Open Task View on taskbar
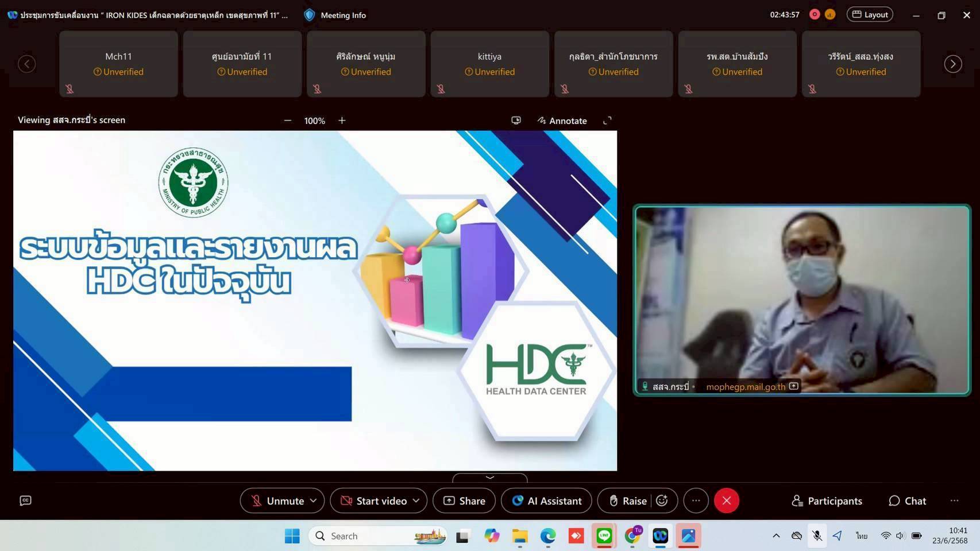 (462, 536)
